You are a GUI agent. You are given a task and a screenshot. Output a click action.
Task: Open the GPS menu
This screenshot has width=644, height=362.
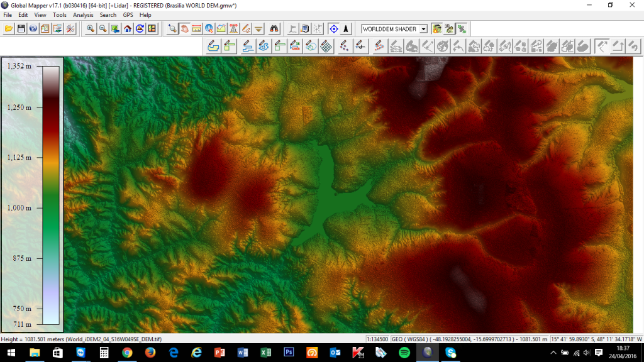pos(128,14)
